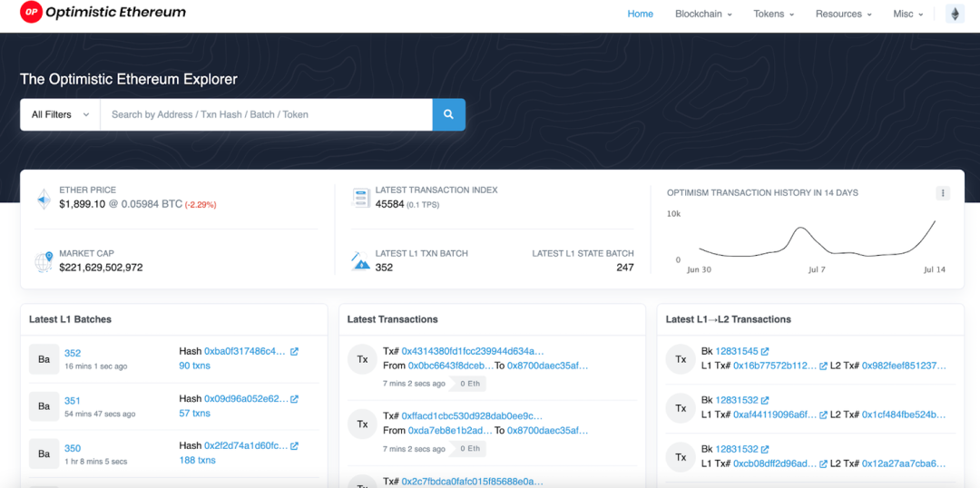Open batch 352 link
This screenshot has width=980, height=488.
pyautogui.click(x=73, y=353)
